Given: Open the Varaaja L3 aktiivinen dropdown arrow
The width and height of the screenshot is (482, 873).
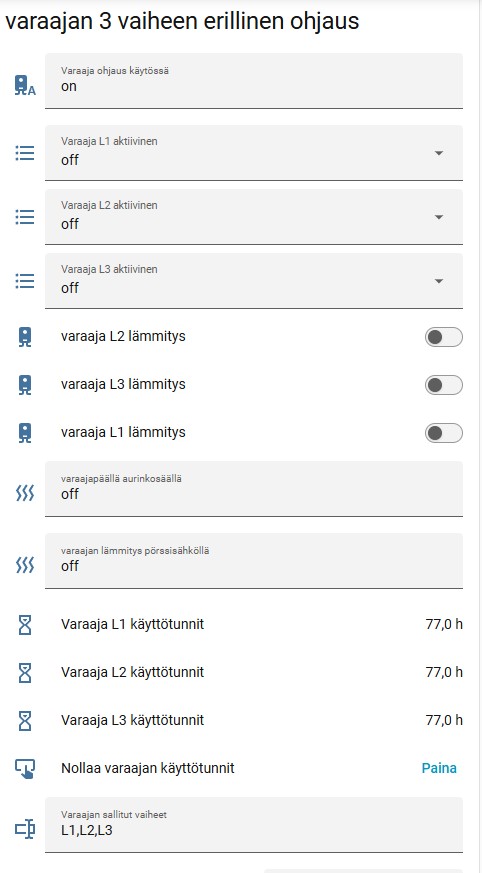Looking at the screenshot, I should tap(439, 281).
